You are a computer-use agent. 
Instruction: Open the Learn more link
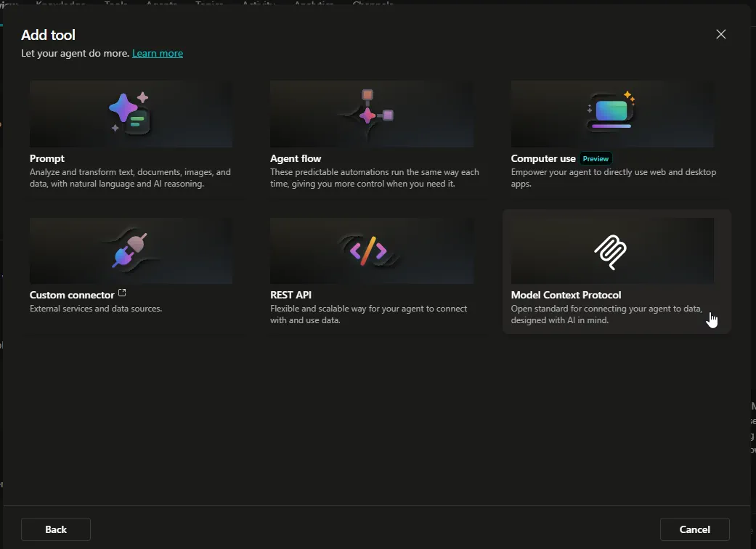(x=158, y=53)
